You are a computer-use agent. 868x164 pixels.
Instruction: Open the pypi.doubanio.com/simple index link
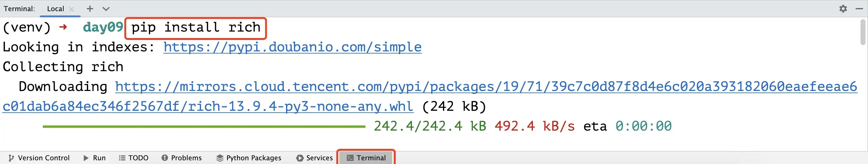point(292,47)
